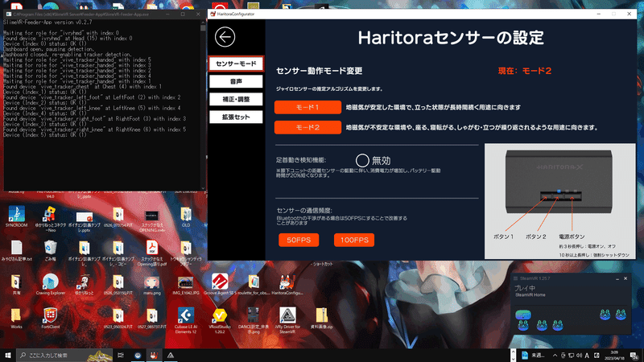Image resolution: width=644 pixels, height=362 pixels.
Task: Click the SteamVR Home status text
Action: [530, 294]
